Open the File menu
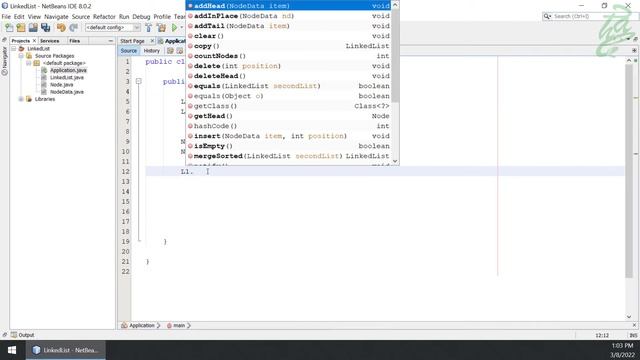Image resolution: width=640 pixels, height=360 pixels. coord(6,17)
